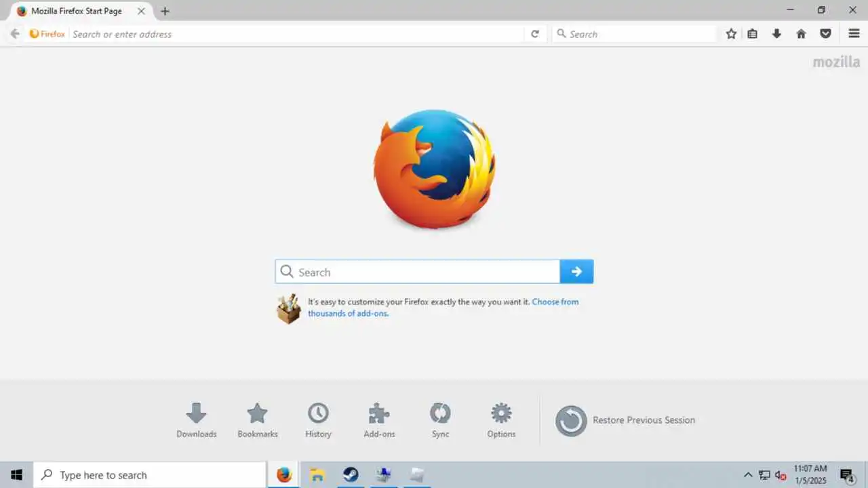Click the search magnifier in toolbar search box
The image size is (868, 488).
[x=561, y=34]
